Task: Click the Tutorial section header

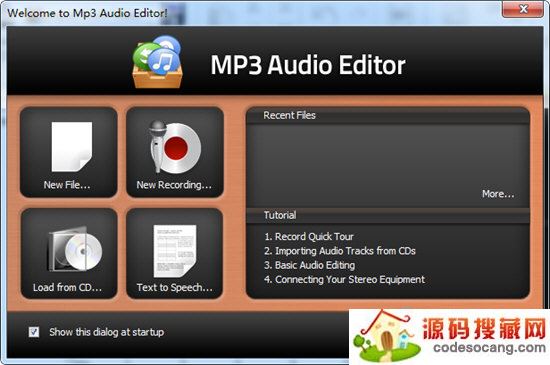Action: (x=280, y=215)
